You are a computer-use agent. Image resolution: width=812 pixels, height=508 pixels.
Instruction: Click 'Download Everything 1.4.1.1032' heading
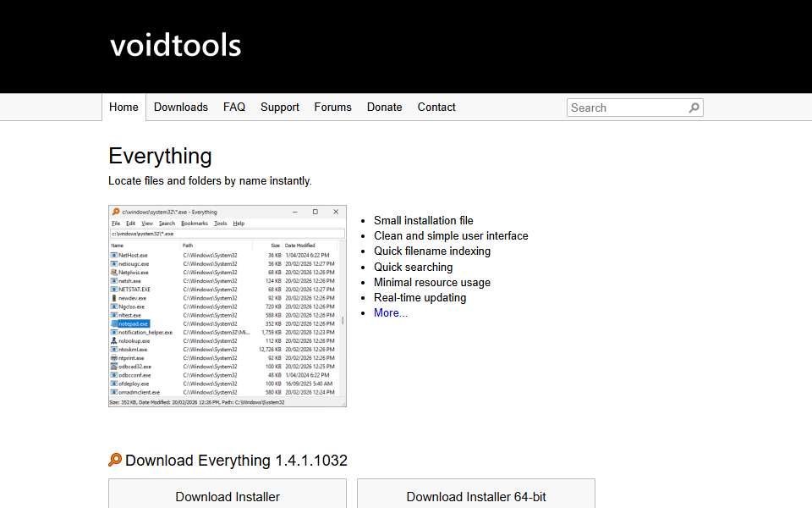point(236,461)
